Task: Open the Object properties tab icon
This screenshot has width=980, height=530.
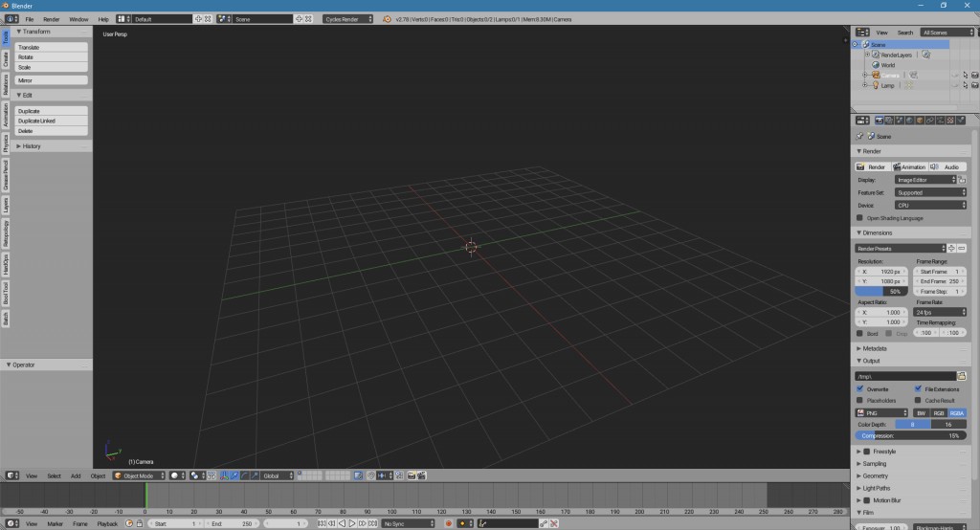Action: pyautogui.click(x=920, y=120)
